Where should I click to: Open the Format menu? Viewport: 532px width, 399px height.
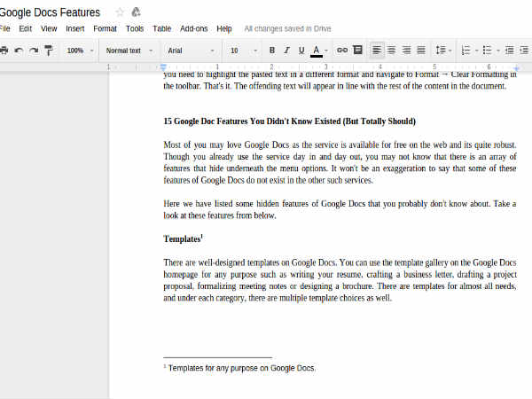click(x=105, y=28)
